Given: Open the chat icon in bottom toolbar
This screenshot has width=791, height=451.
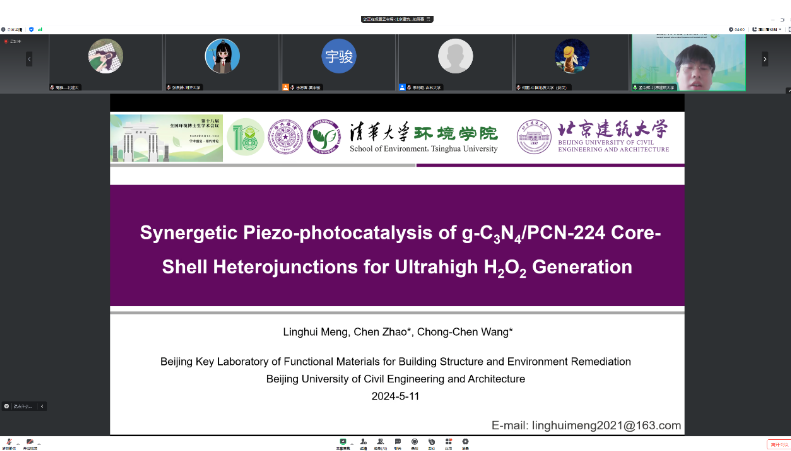Looking at the screenshot, I should point(397,442).
